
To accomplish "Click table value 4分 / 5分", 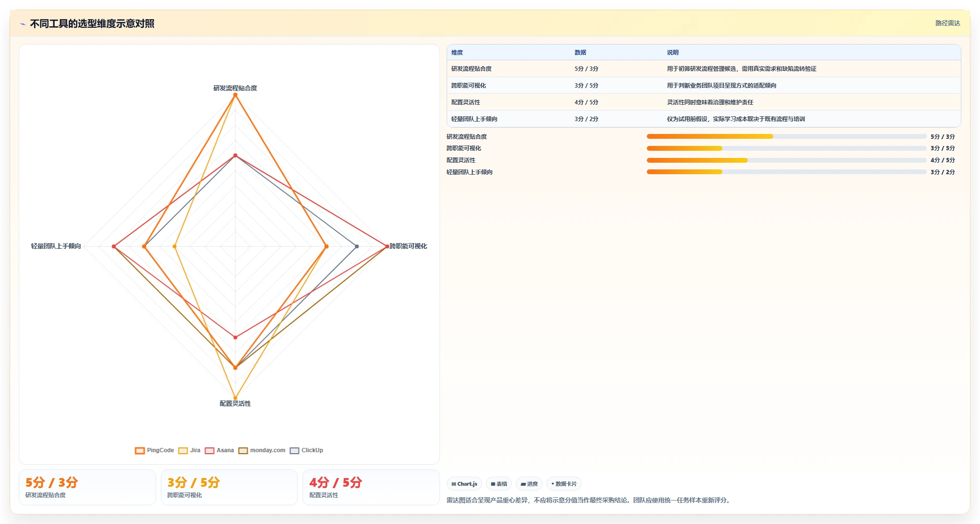I will (586, 102).
